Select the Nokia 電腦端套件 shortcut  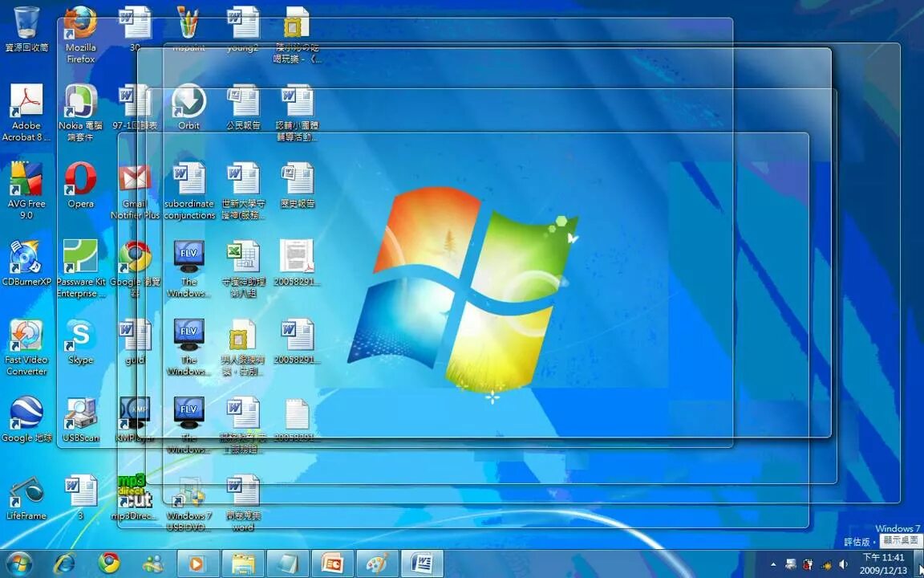(81, 113)
